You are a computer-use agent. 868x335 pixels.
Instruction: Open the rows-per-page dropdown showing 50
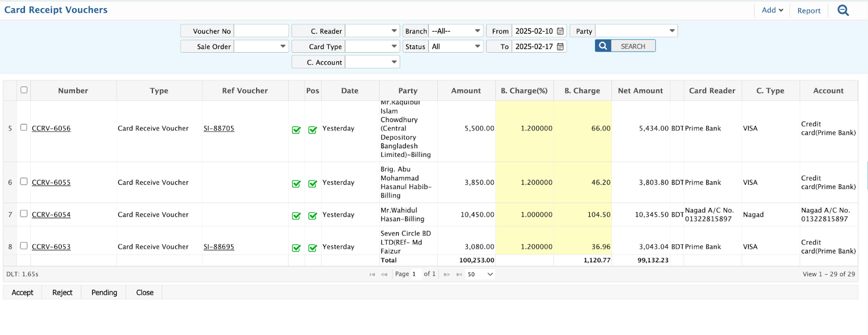(x=480, y=275)
